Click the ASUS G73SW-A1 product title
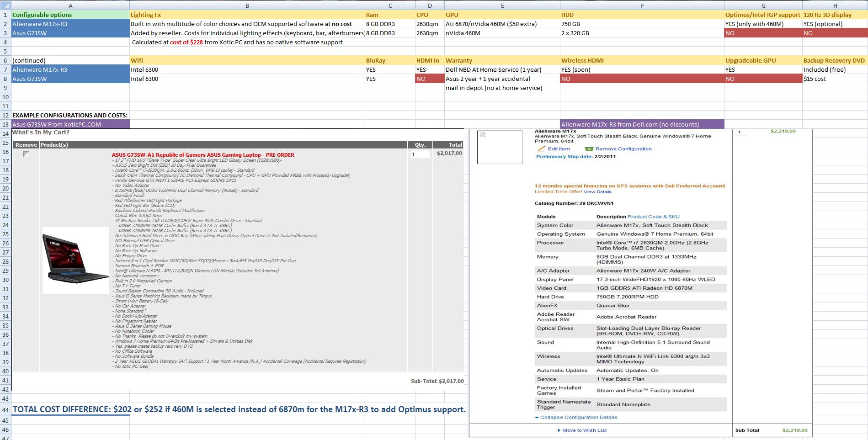This screenshot has width=868, height=440. tap(203, 155)
